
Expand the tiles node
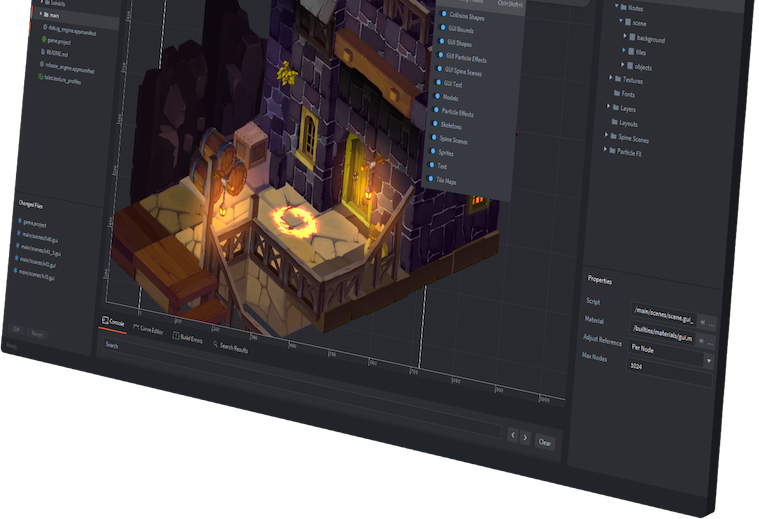(623, 50)
